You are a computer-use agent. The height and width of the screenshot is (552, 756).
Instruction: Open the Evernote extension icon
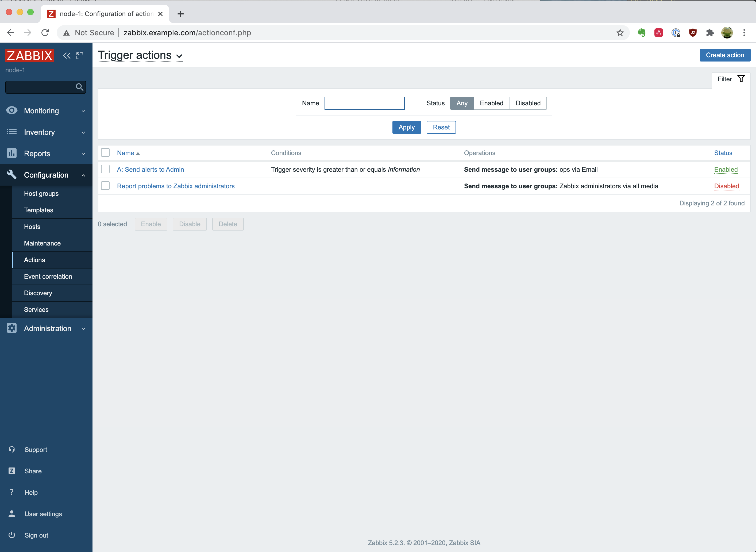[641, 33]
